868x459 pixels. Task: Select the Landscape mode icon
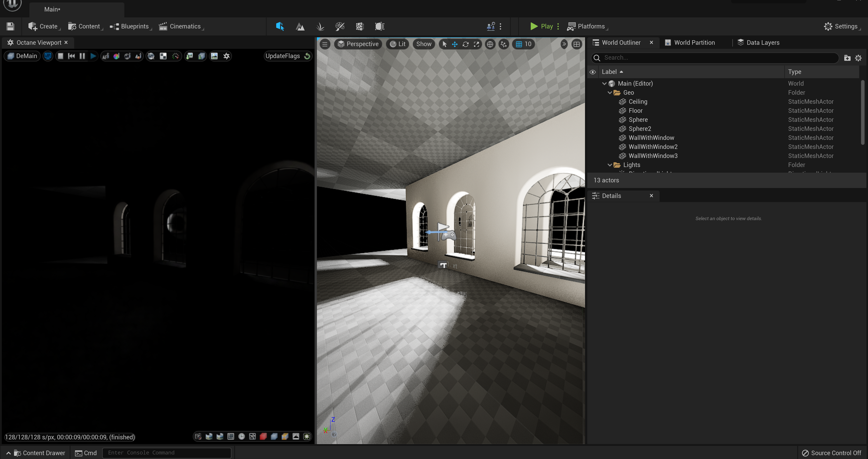coord(300,26)
